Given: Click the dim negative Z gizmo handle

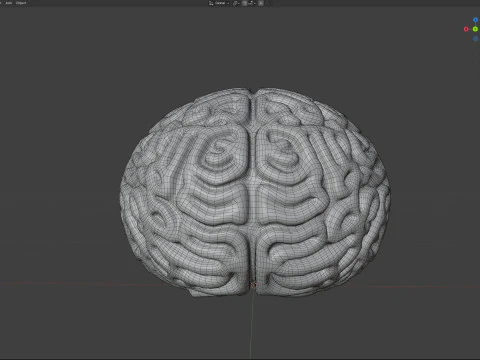Looking at the screenshot, I should point(476,39).
